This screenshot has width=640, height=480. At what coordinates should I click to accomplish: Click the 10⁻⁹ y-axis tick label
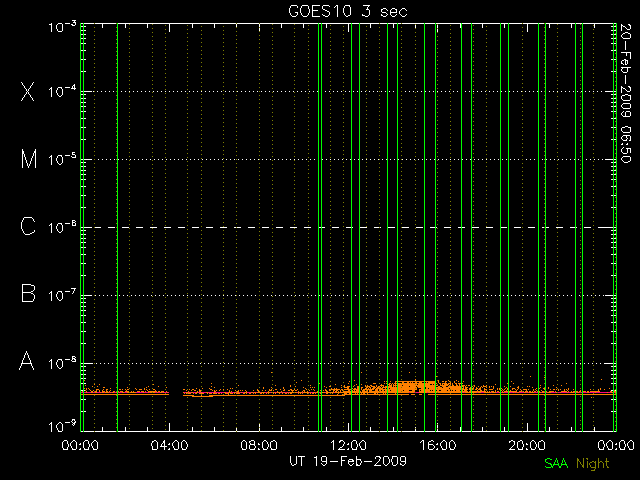(62, 427)
